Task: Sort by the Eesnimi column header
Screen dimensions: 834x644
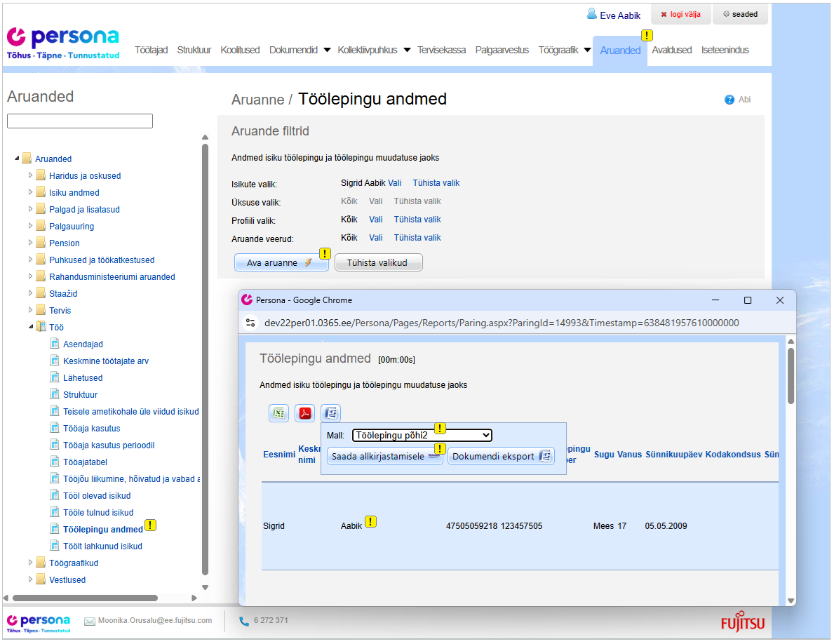Action: tap(279, 455)
